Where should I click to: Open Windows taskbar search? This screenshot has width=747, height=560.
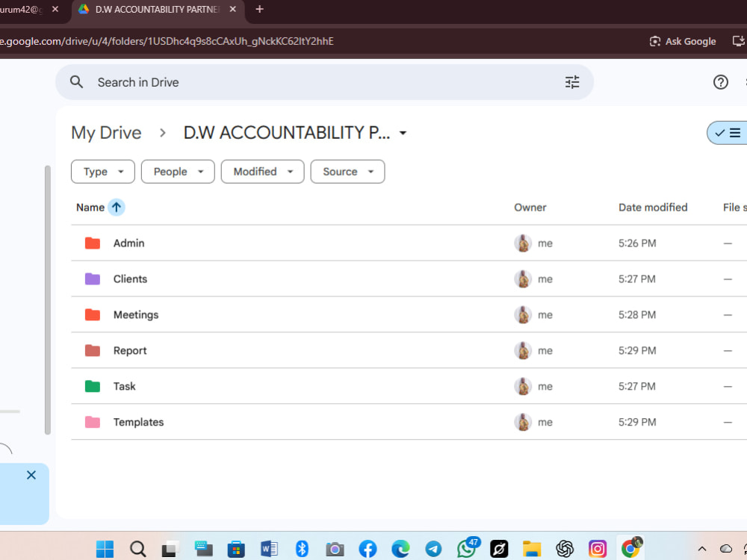pos(137,549)
